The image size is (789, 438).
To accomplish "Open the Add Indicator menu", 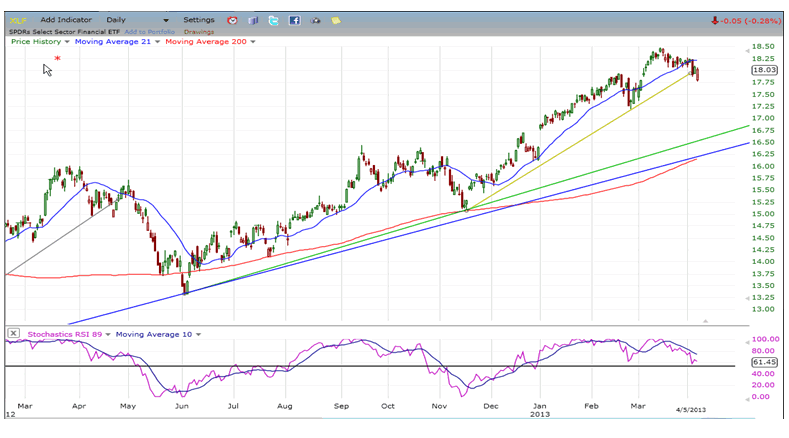I will [x=68, y=20].
